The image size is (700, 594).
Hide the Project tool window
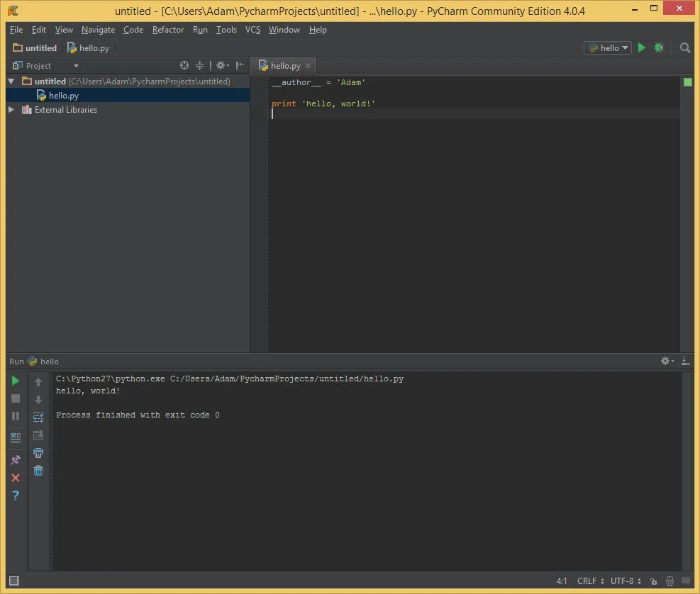click(x=240, y=66)
